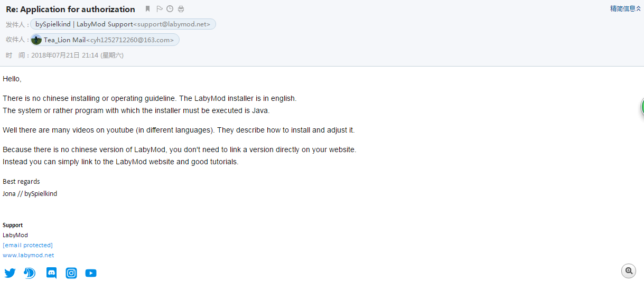The height and width of the screenshot is (281, 644).
Task: Open the Instagram icon in the signature
Action: 71,273
